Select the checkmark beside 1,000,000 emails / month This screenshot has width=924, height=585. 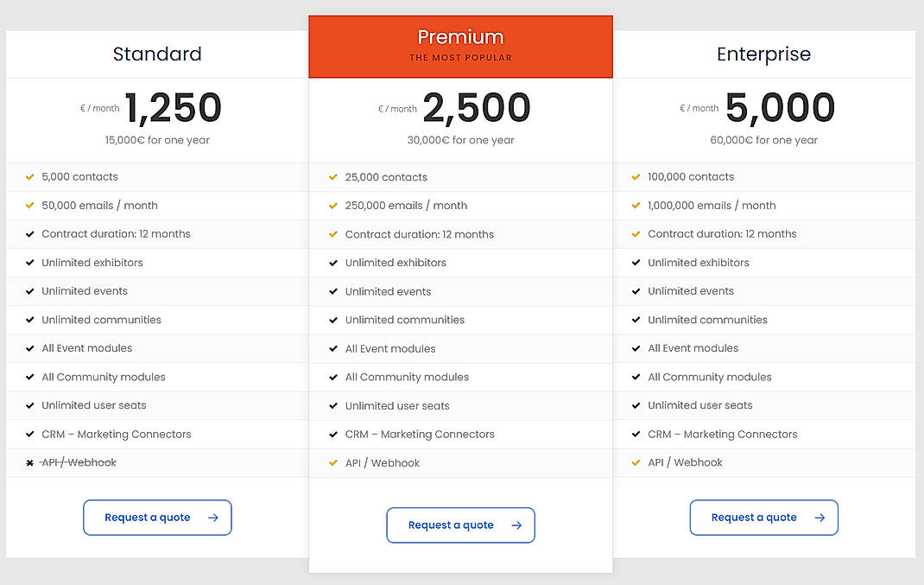(636, 205)
